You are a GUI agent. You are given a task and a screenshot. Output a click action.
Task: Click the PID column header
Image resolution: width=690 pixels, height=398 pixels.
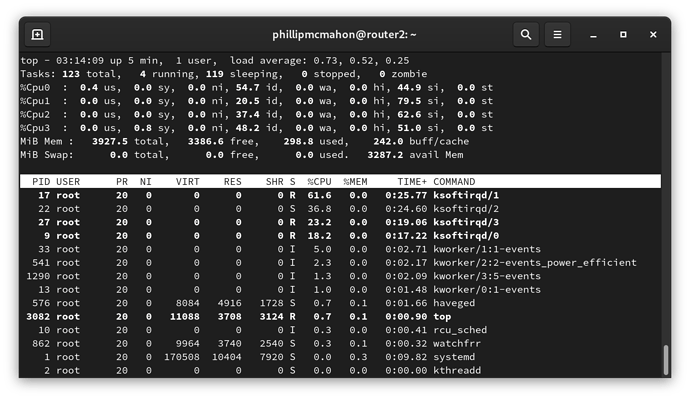pos(41,181)
